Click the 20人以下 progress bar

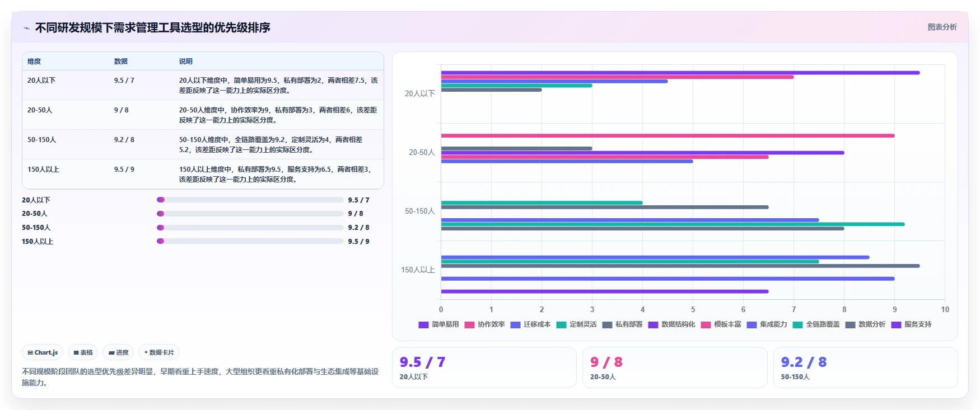click(x=250, y=200)
